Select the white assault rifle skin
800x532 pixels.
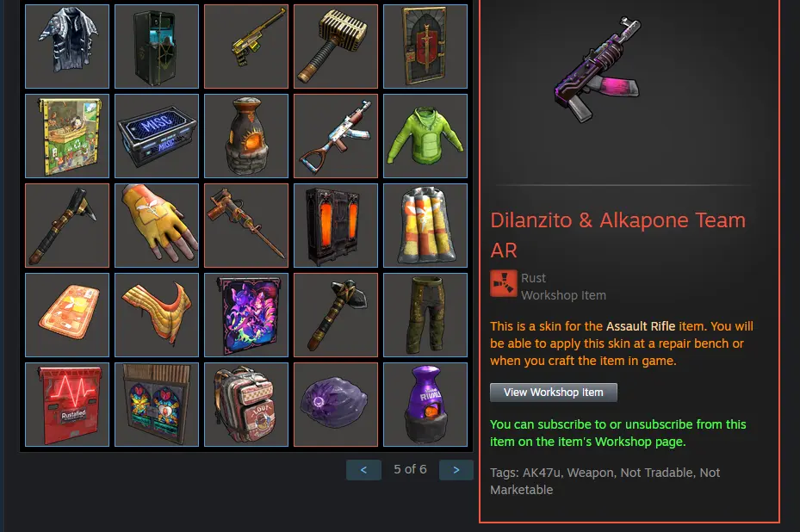[x=336, y=136]
